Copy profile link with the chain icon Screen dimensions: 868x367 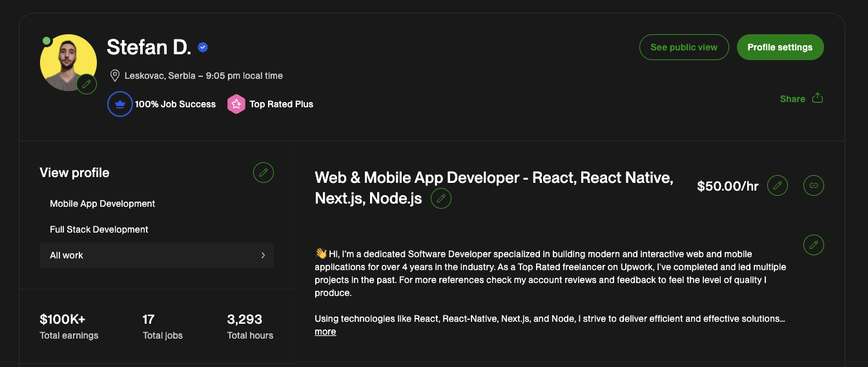(x=814, y=185)
